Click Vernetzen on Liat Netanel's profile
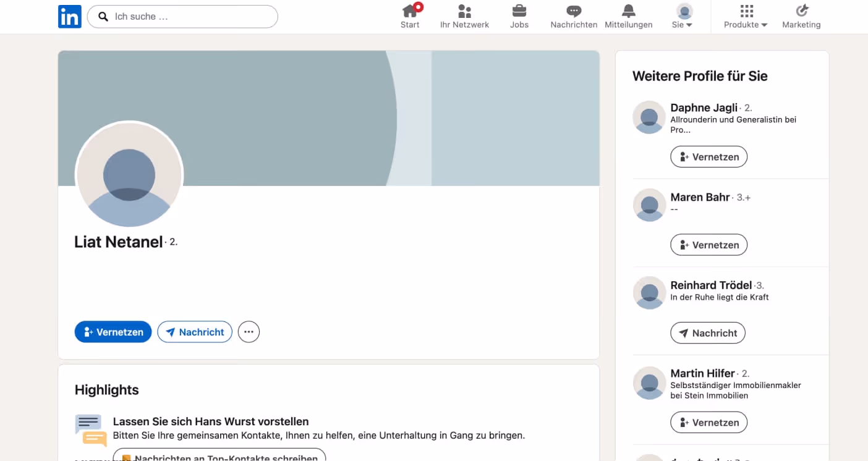The height and width of the screenshot is (461, 868). [113, 332]
